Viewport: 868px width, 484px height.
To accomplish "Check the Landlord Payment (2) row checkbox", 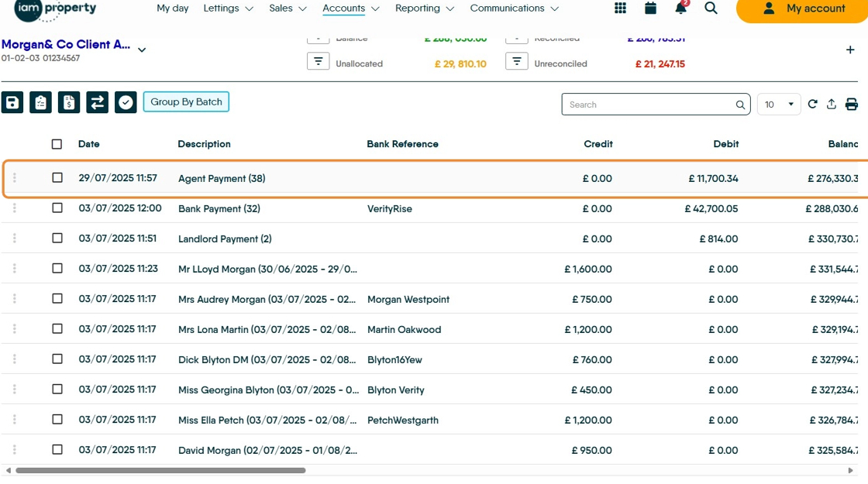I will tap(57, 239).
